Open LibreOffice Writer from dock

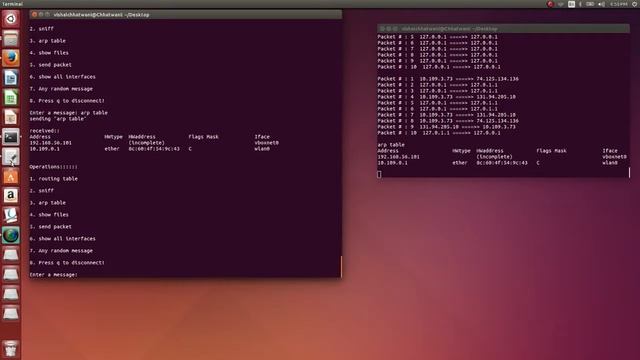pyautogui.click(x=11, y=78)
